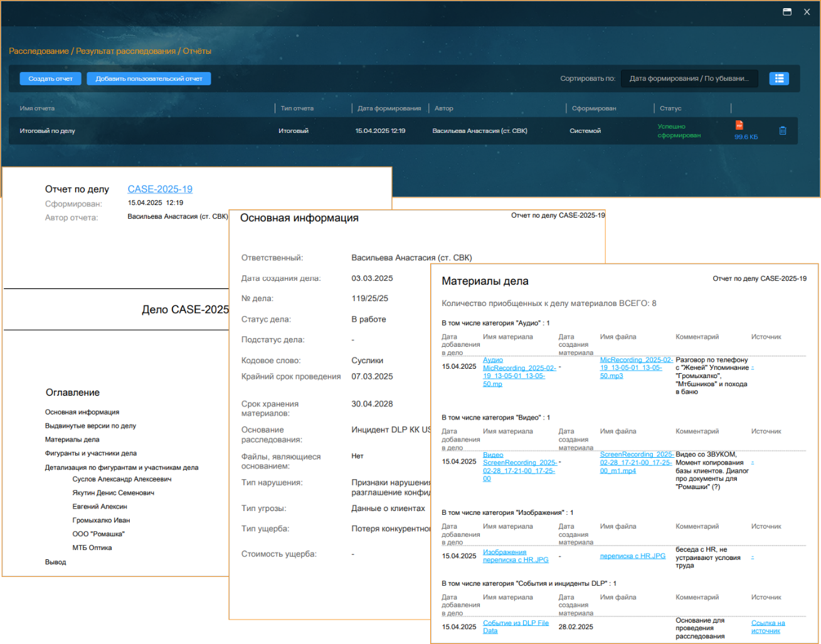Download the PDF file of the Итоговый по делу report

click(x=739, y=125)
